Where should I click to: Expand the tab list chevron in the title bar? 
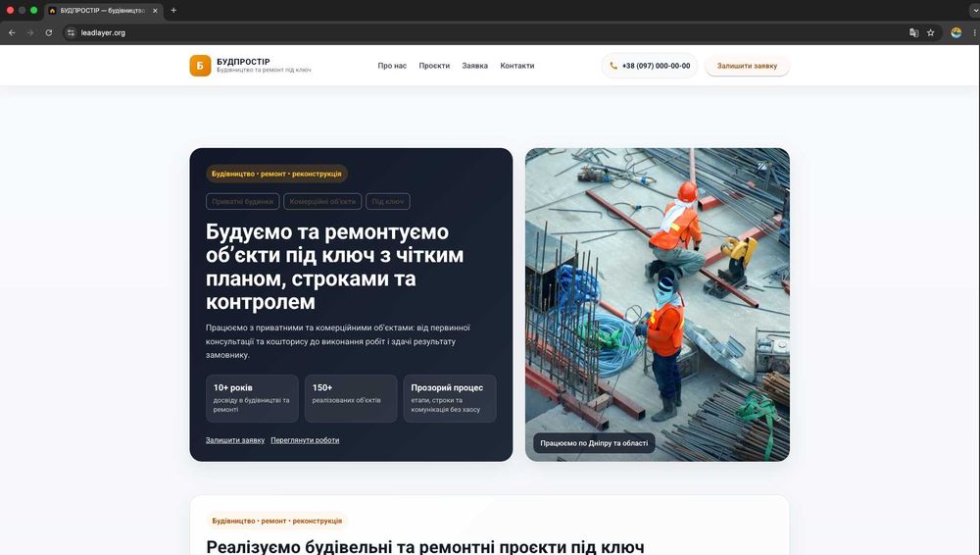[974, 10]
